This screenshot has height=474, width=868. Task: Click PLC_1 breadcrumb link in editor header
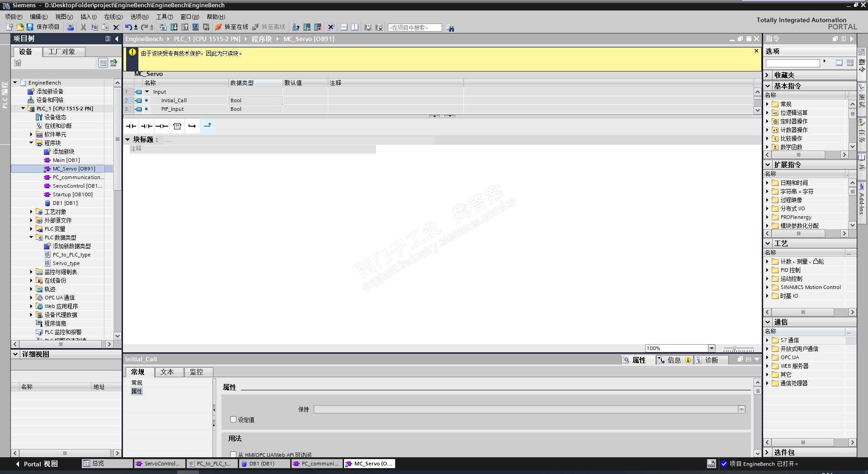pos(207,39)
